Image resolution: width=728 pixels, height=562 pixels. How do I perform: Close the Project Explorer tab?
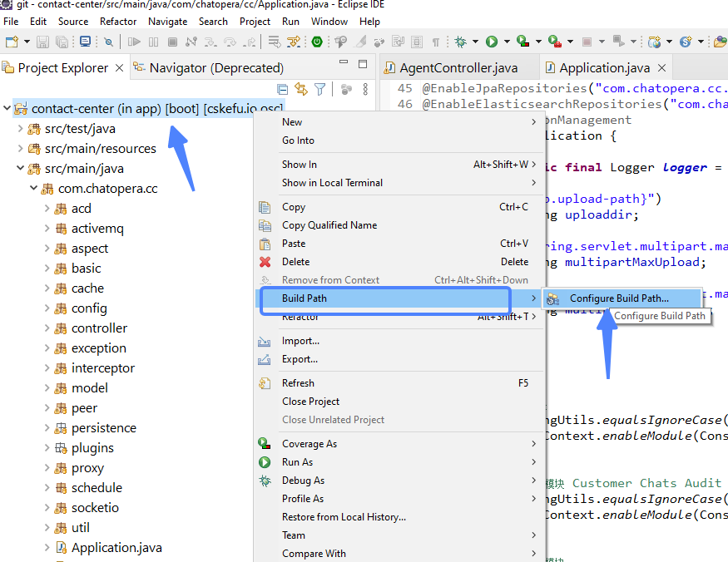pos(119,67)
